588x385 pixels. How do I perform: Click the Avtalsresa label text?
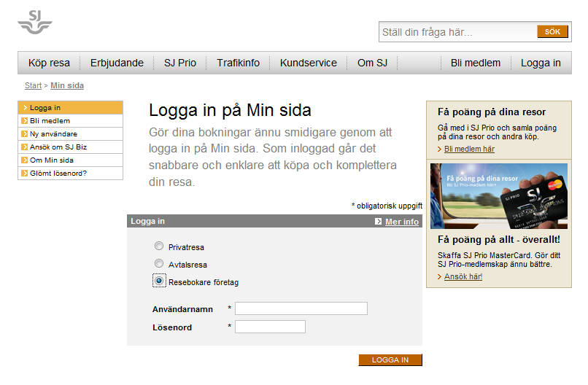coord(187,265)
